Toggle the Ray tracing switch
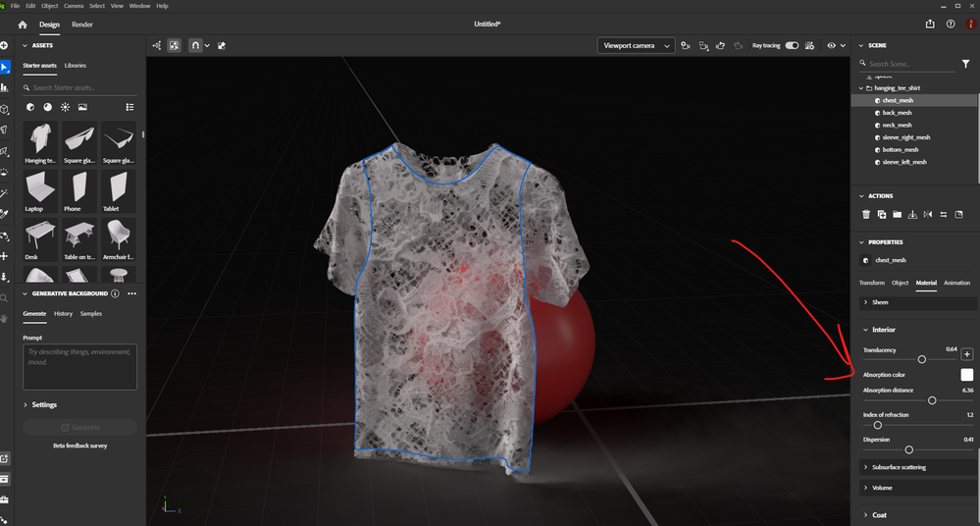The width and height of the screenshot is (980, 526). pyautogui.click(x=792, y=46)
